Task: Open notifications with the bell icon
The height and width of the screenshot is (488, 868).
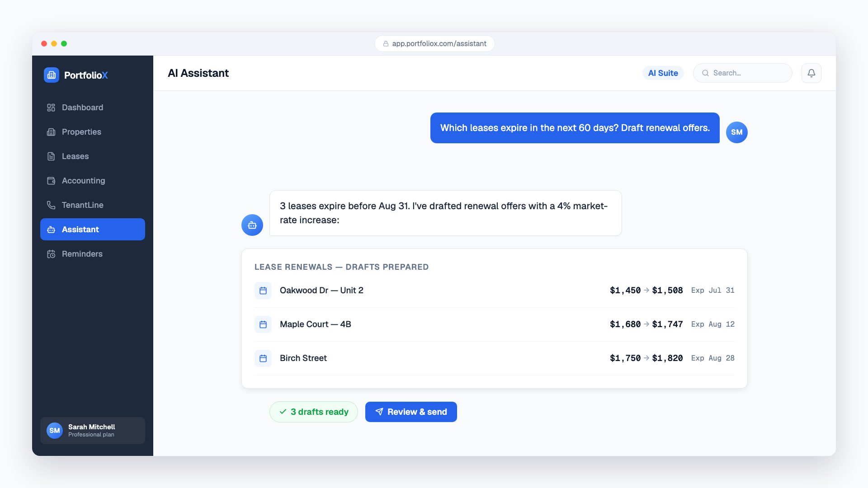Action: point(811,73)
